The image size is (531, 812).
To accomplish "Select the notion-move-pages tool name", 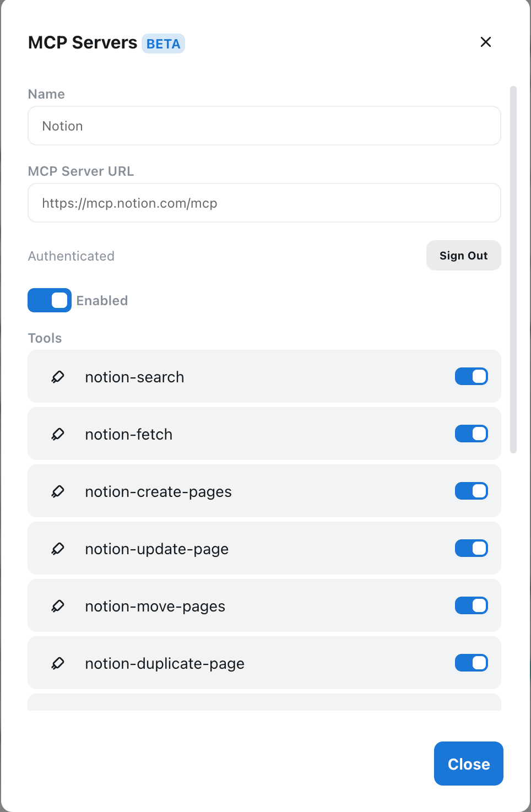I will [x=155, y=607].
